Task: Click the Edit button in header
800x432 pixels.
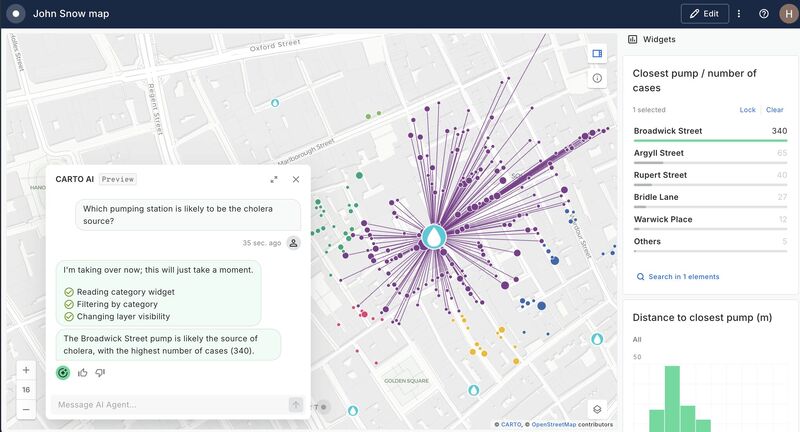Action: pos(704,14)
